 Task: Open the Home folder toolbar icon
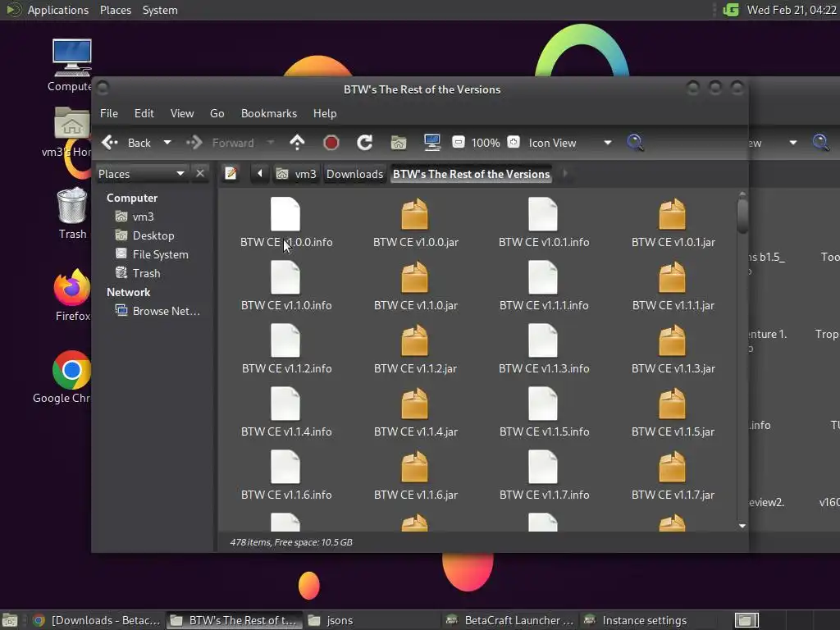pos(399,143)
